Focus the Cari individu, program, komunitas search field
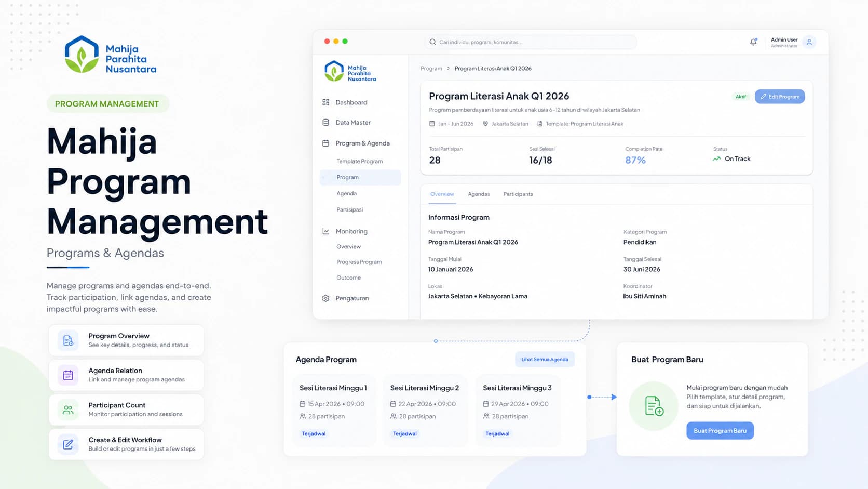Screen dimensions: 868x489 pyautogui.click(x=530, y=42)
